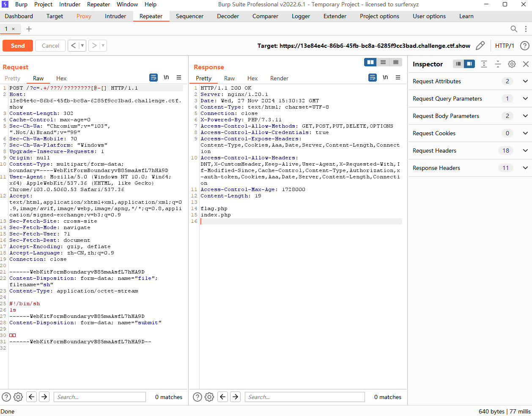This screenshot has height=416, width=532.
Task: Open search settings gear below Request pane
Action: 18,397
